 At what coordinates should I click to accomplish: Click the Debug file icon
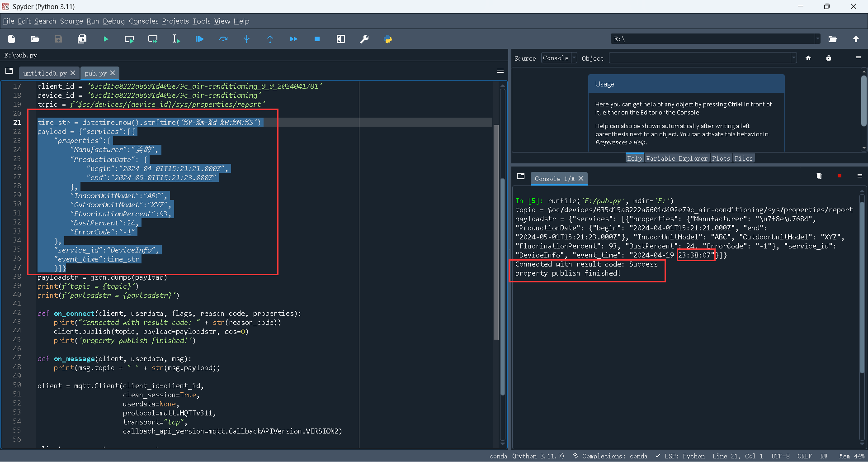tap(199, 39)
